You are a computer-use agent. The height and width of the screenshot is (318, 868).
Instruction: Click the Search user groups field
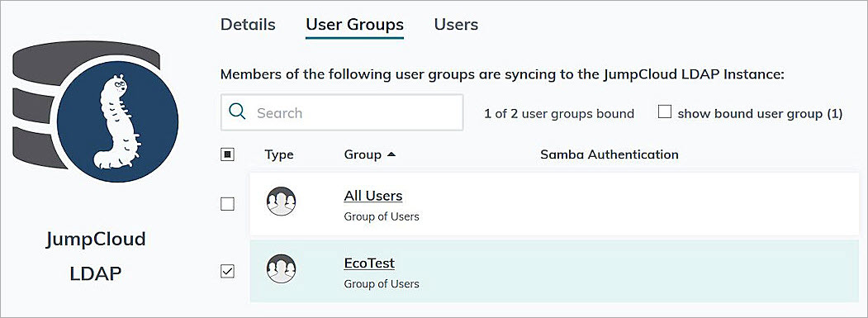click(x=342, y=112)
